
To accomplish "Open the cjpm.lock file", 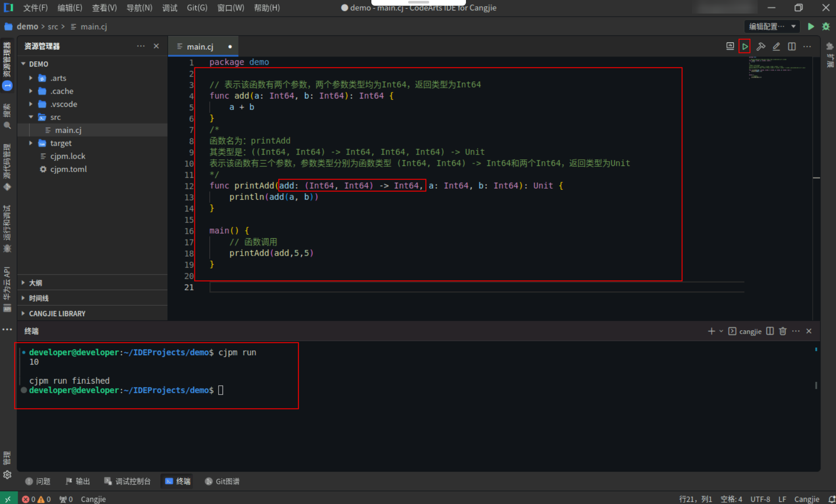I will pyautogui.click(x=92, y=156).
